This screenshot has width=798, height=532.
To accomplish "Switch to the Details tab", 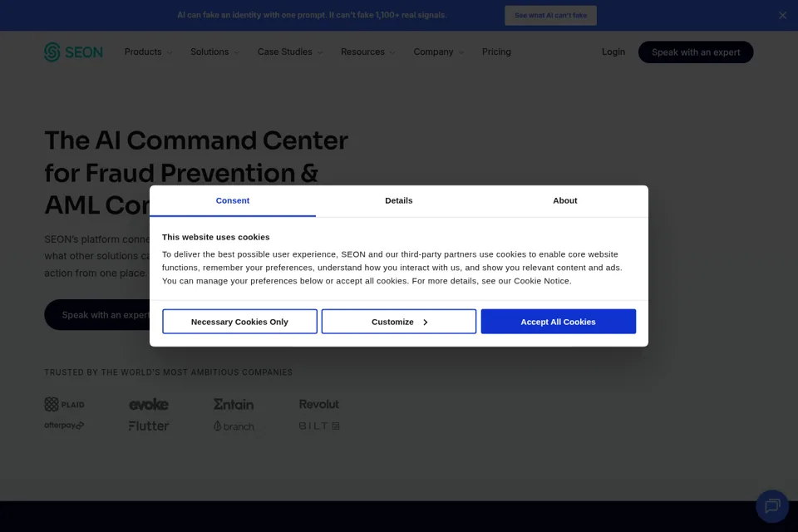I will point(398,200).
